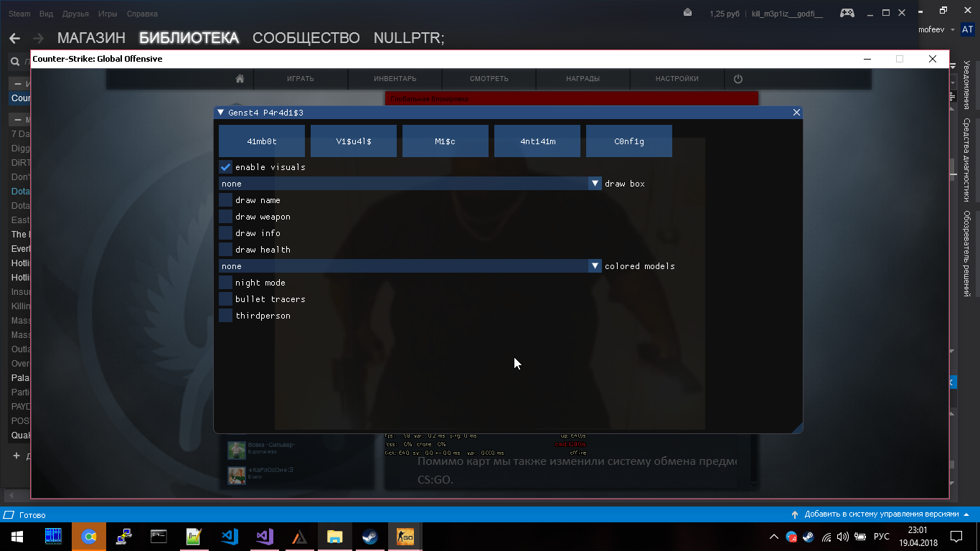Go to the 4nt141m tab
980x551 pixels.
(537, 141)
